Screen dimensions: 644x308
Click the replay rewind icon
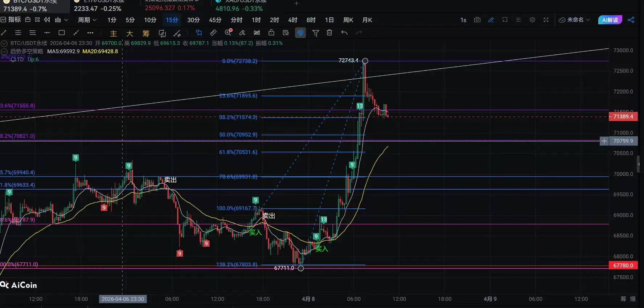[x=47, y=20]
